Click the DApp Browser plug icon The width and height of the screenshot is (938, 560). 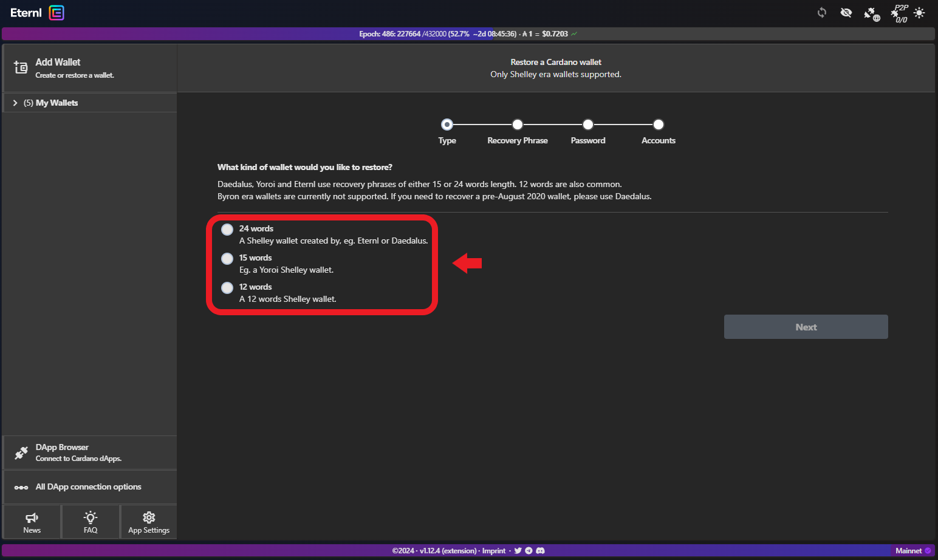click(21, 452)
